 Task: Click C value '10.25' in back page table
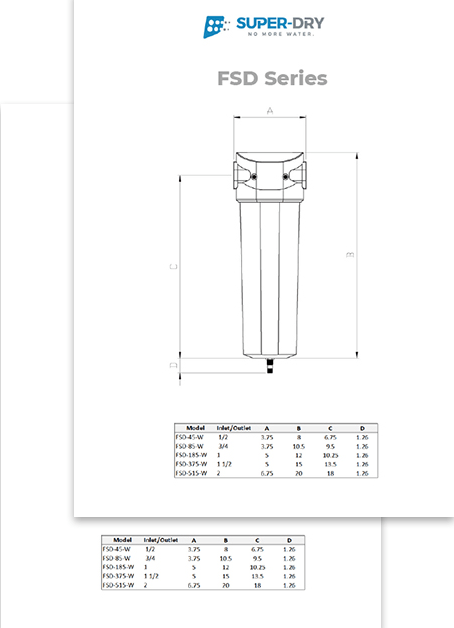pyautogui.click(x=257, y=568)
